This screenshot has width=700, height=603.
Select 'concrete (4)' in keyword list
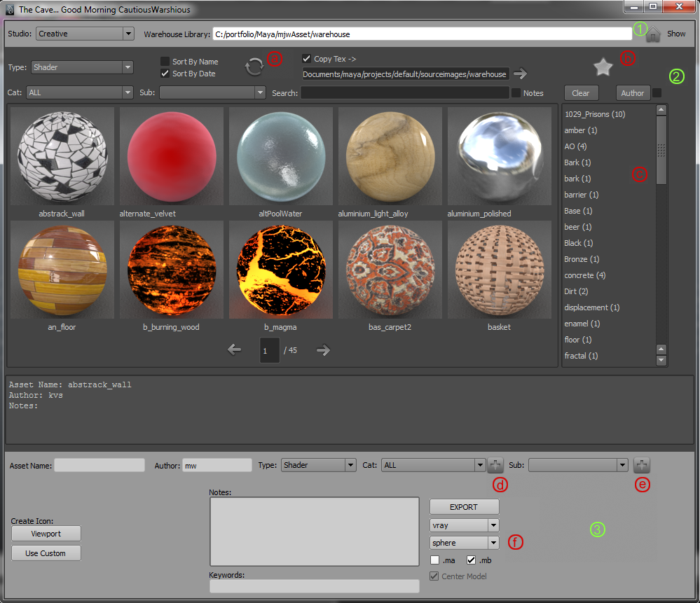click(584, 275)
